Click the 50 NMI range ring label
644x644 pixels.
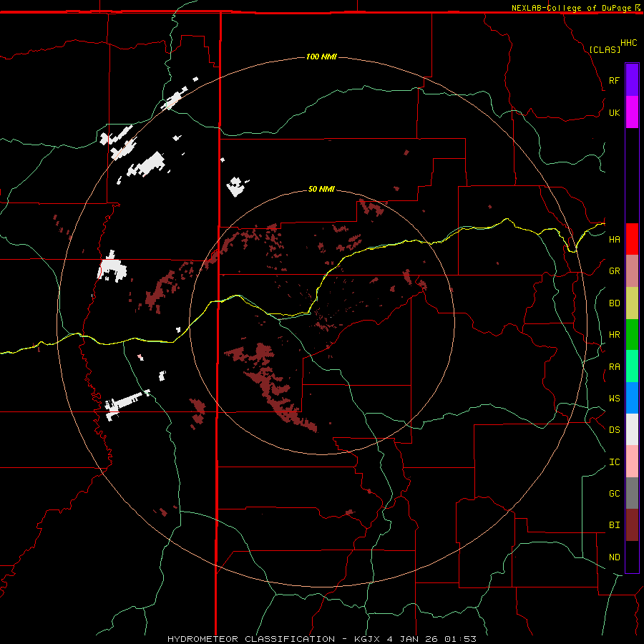[321, 189]
